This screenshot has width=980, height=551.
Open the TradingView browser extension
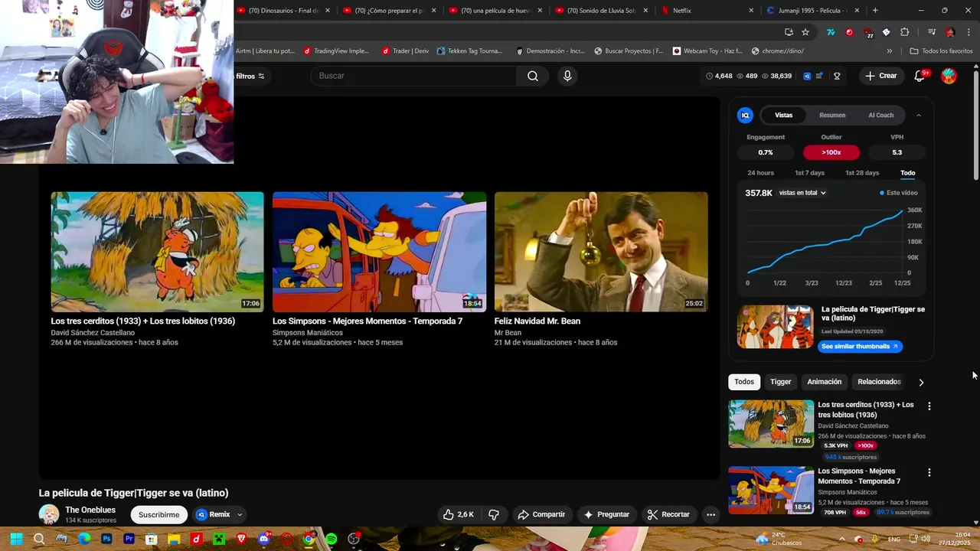(x=831, y=32)
